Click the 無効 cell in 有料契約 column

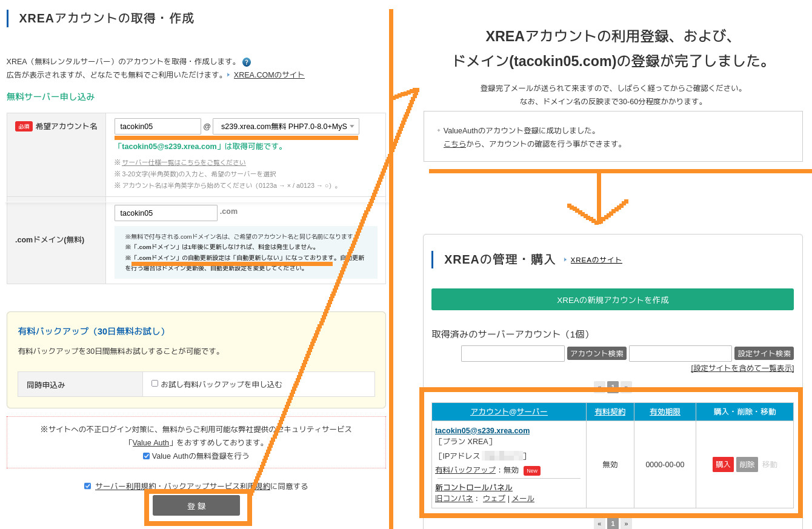coord(610,464)
